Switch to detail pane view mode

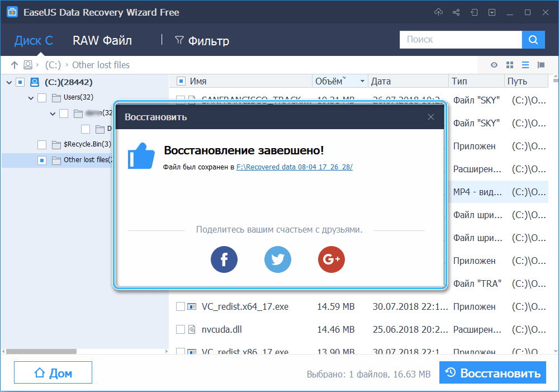click(541, 64)
